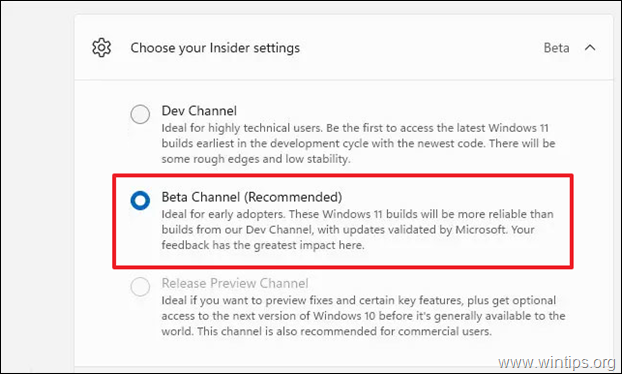622x374 pixels.
Task: Click the 'Choose your Insider settings' heading
Action: [215, 48]
